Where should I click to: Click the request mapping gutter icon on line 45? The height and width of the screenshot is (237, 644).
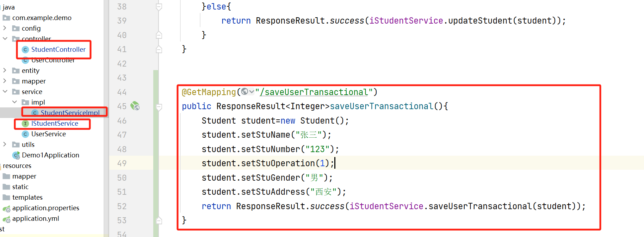135,106
